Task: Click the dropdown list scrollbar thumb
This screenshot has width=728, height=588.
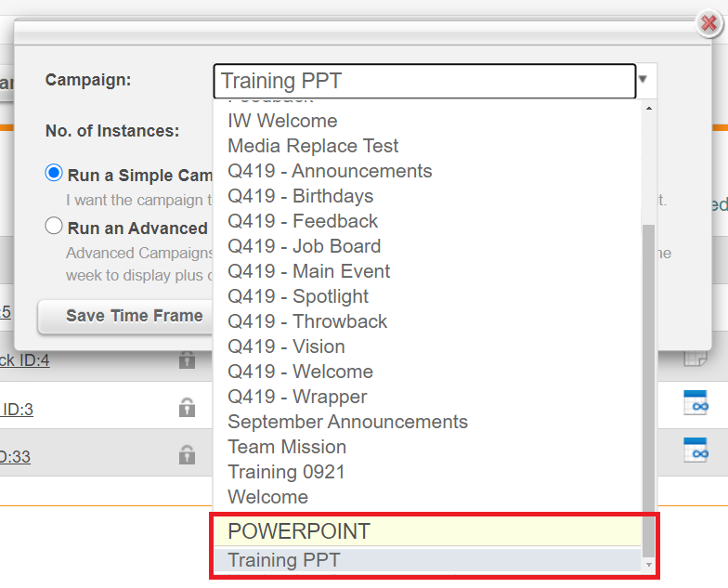Action: click(648, 390)
